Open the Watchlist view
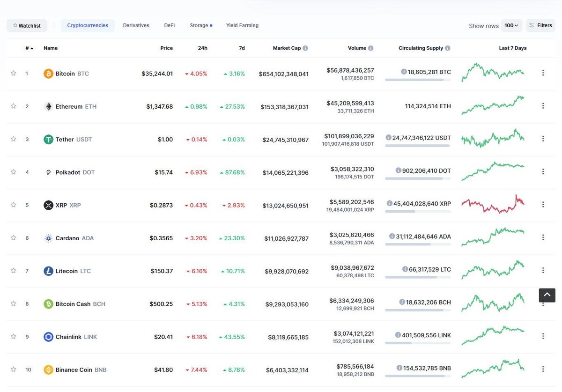 (x=27, y=25)
